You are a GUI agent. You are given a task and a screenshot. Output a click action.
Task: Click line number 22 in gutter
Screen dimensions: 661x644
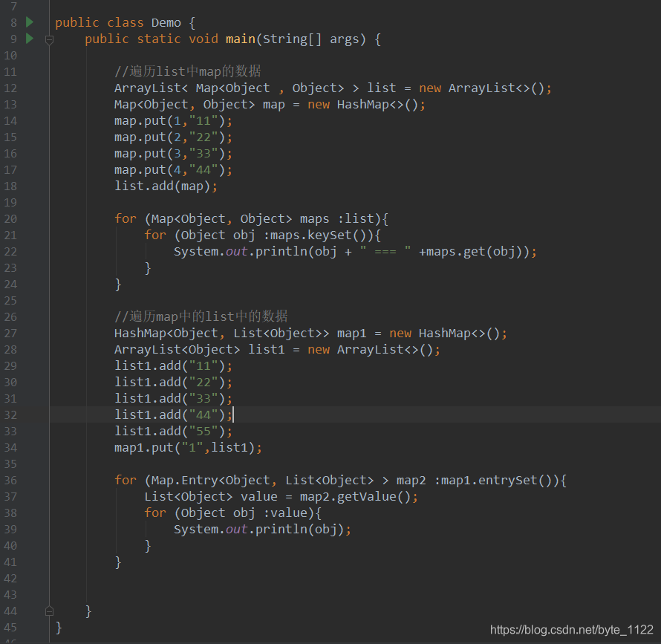10,252
